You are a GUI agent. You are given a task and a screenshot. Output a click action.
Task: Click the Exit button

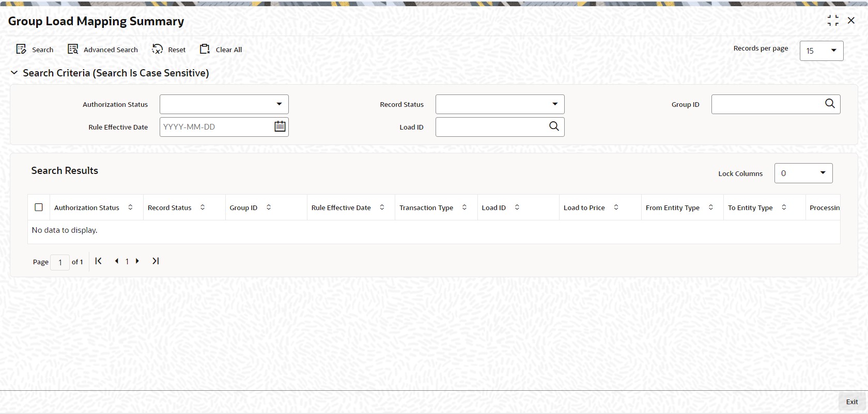(852, 402)
